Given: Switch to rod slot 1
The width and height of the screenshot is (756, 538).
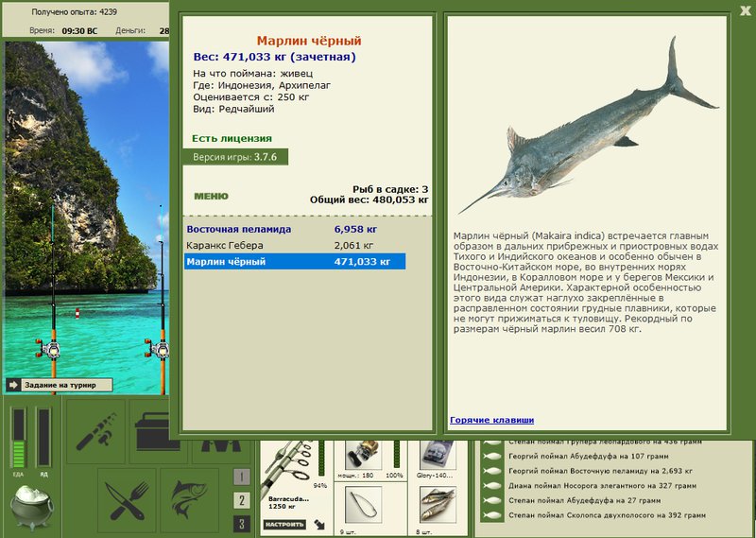Looking at the screenshot, I should pyautogui.click(x=242, y=477).
